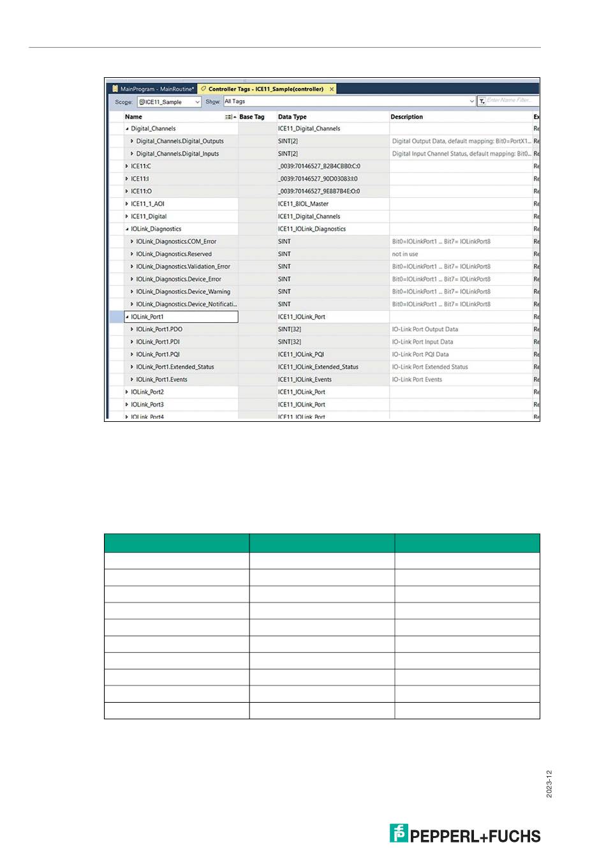Expand Digital_Channels.Digital_Inputs tag

pos(132,154)
